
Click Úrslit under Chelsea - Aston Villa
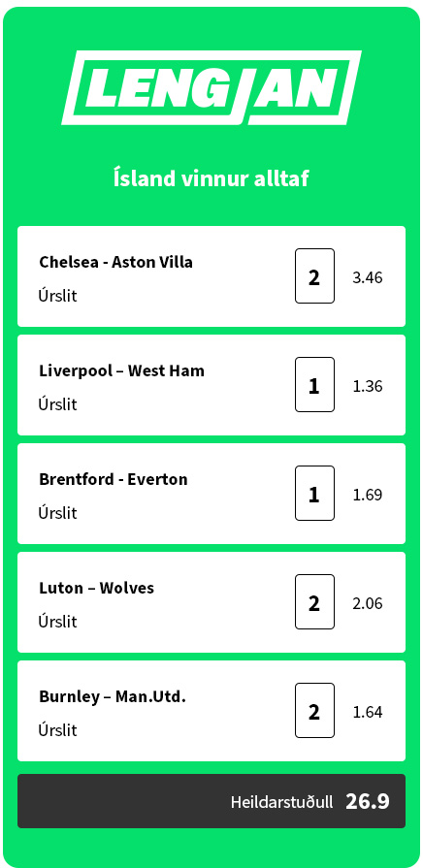click(x=57, y=295)
